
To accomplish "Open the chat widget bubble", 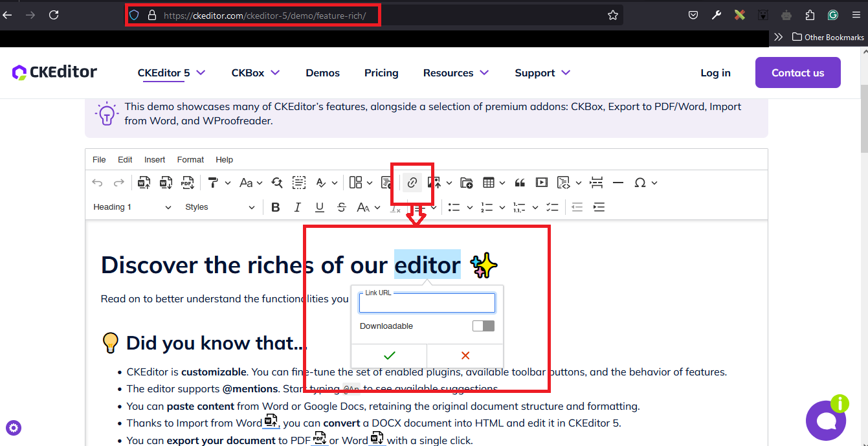I will (x=826, y=421).
